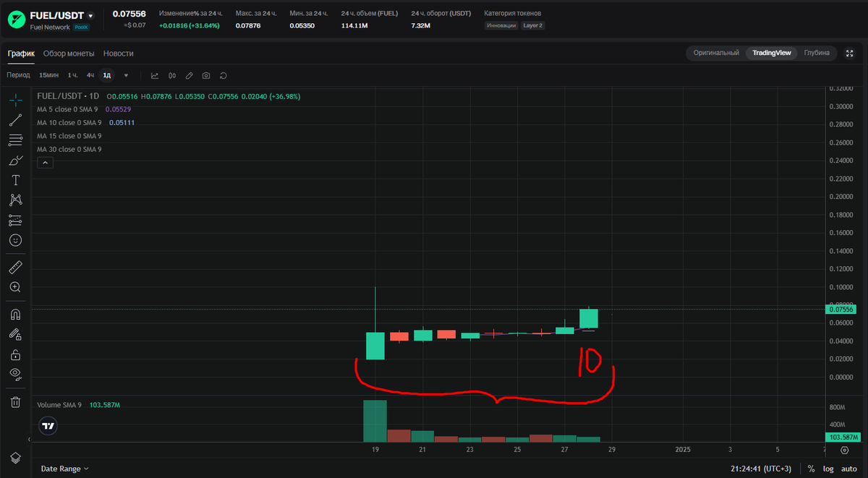Image resolution: width=868 pixels, height=478 pixels.
Task: Click the Layer 2 category tag
Action: pyautogui.click(x=533, y=25)
